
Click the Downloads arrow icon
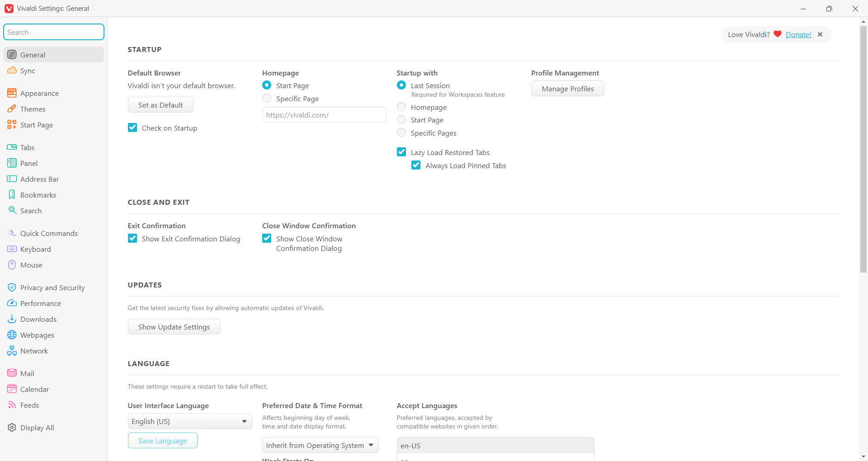12,319
